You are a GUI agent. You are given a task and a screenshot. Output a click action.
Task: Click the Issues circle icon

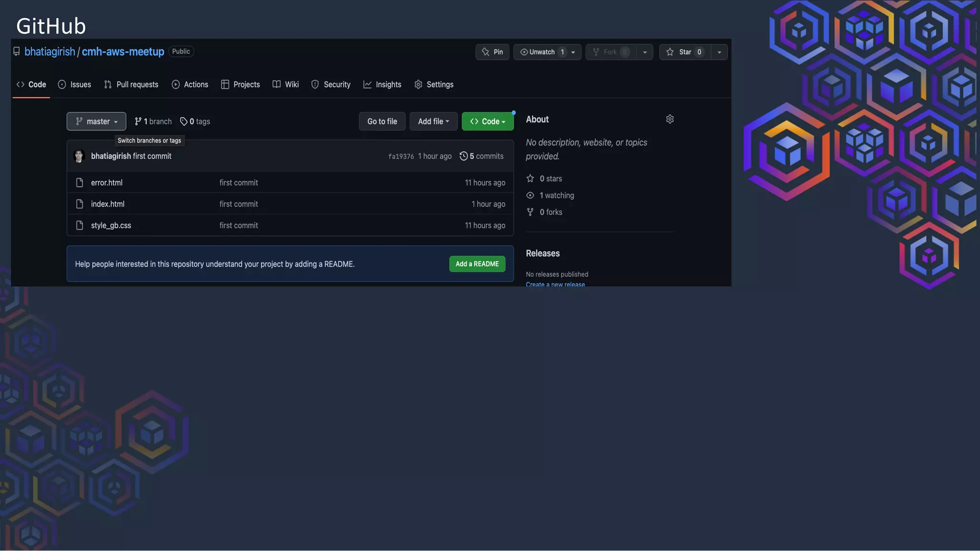click(x=62, y=85)
